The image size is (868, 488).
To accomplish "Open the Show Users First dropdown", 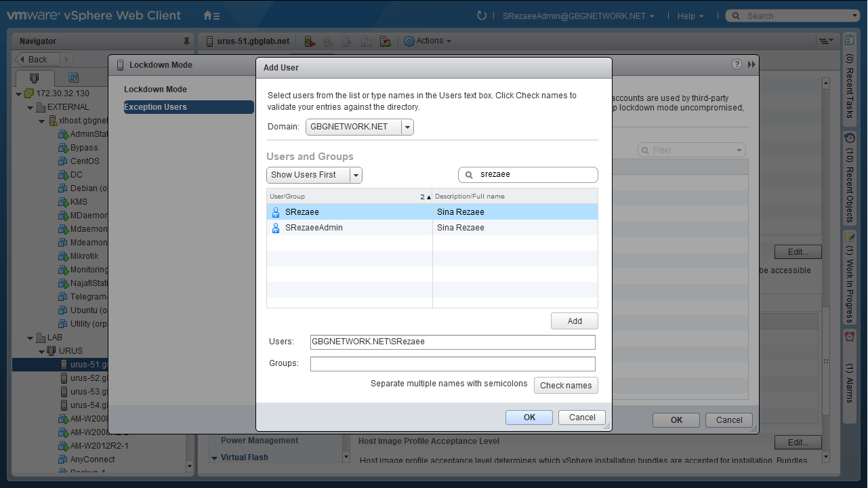I will [x=355, y=175].
